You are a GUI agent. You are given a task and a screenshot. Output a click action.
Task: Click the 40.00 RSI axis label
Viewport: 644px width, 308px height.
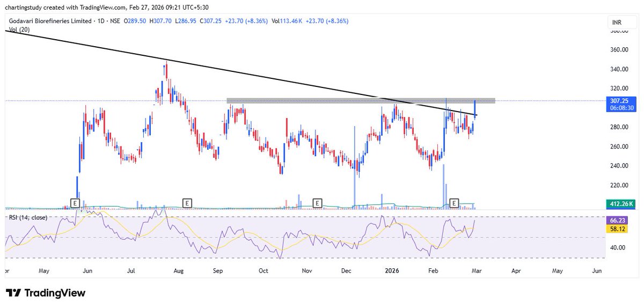coord(618,247)
